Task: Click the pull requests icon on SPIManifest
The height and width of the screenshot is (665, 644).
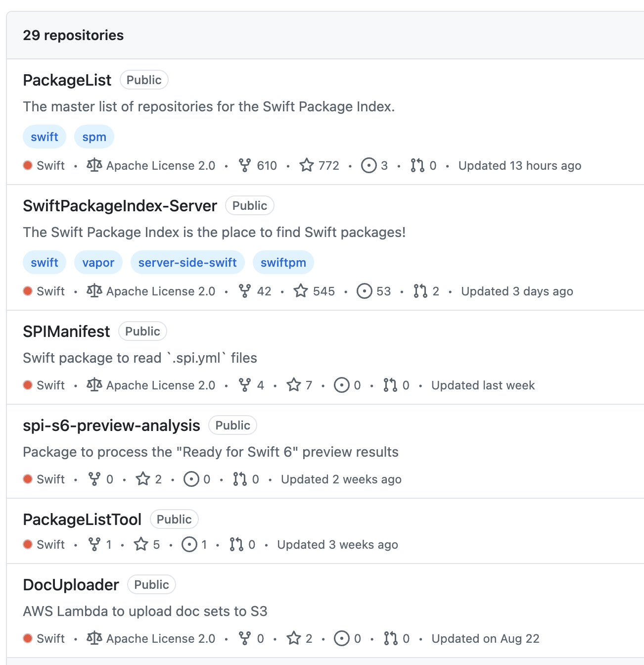Action: point(390,385)
